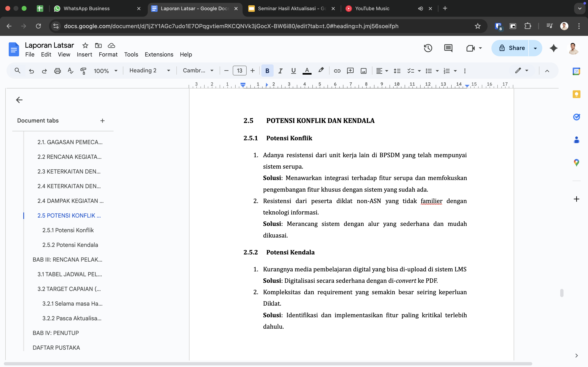This screenshot has width=588, height=367.
Task: Open the comments panel icon
Action: coord(448,48)
